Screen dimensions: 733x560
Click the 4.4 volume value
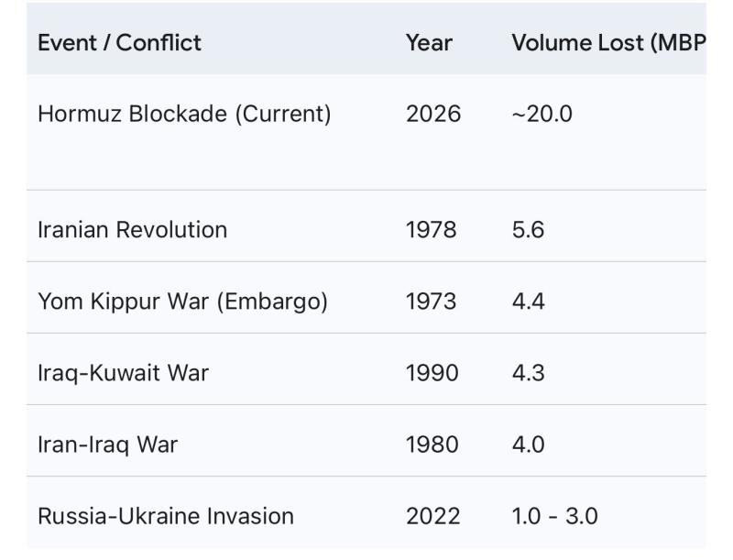[x=528, y=301]
